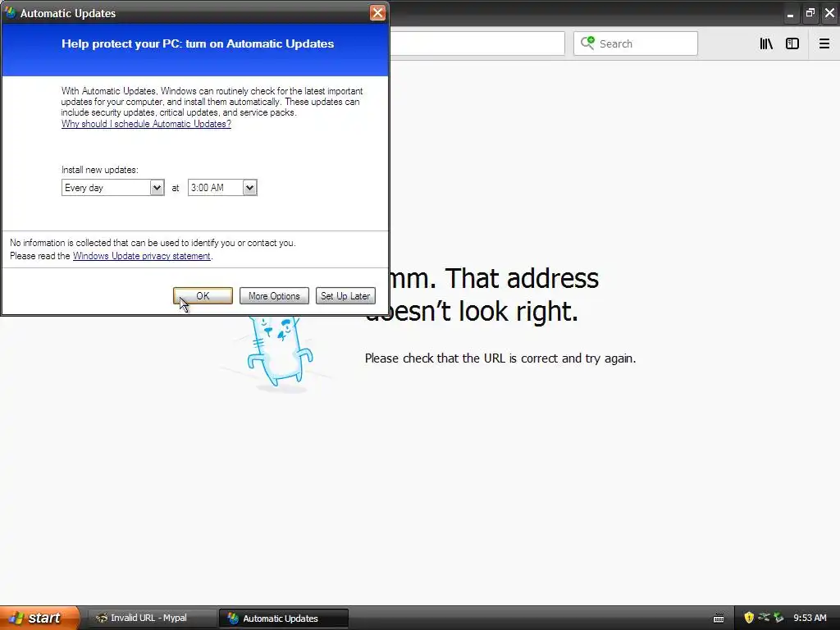Minimize the Mypal browser window
The image size is (840, 630).
tap(790, 13)
